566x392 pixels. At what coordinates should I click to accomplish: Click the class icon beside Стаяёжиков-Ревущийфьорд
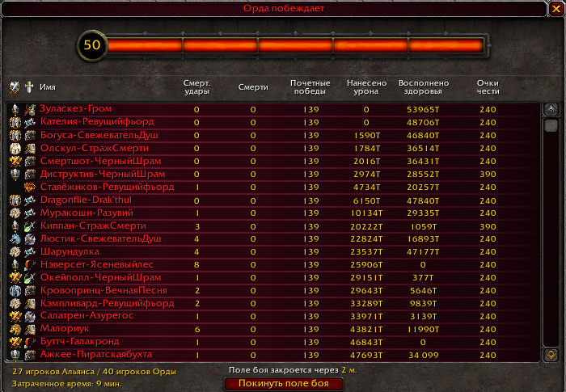pyautogui.click(x=29, y=187)
